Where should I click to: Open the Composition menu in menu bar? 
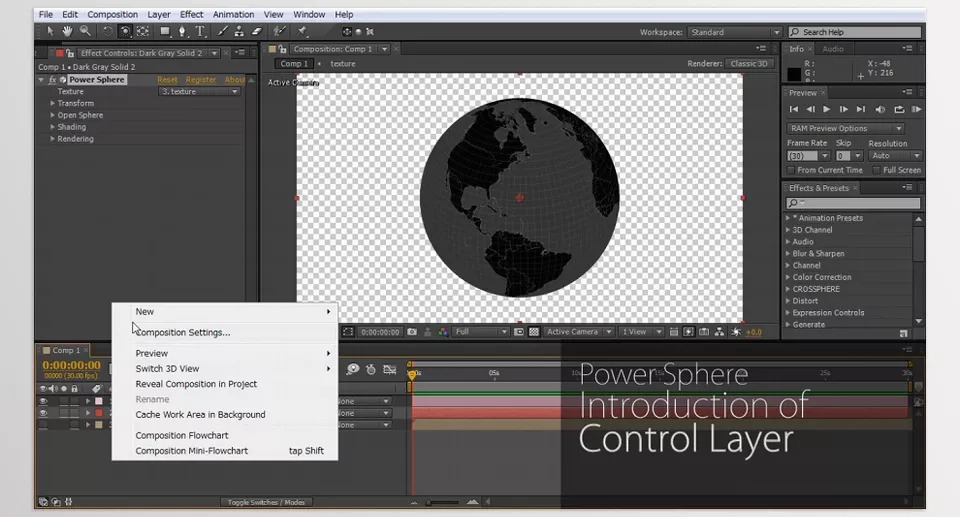click(x=112, y=14)
